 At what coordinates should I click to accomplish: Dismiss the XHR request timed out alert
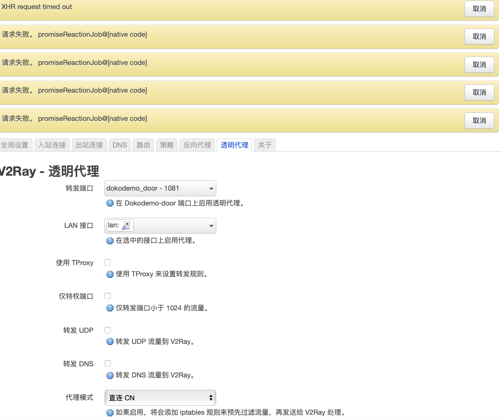click(479, 9)
